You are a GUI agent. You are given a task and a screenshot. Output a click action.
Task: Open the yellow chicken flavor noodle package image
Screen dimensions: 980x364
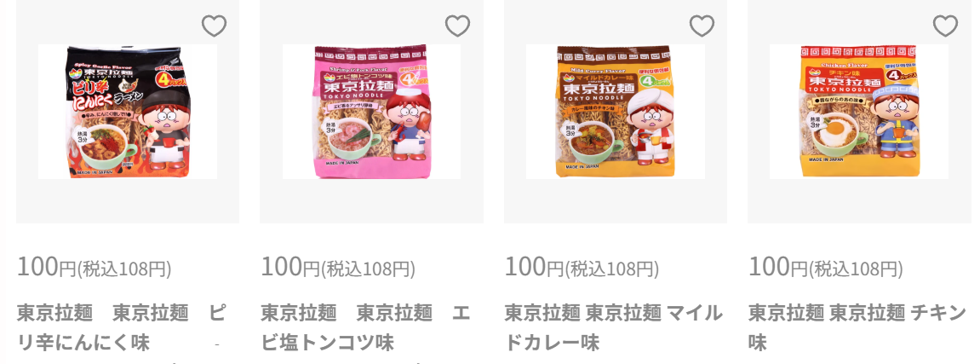click(859, 112)
